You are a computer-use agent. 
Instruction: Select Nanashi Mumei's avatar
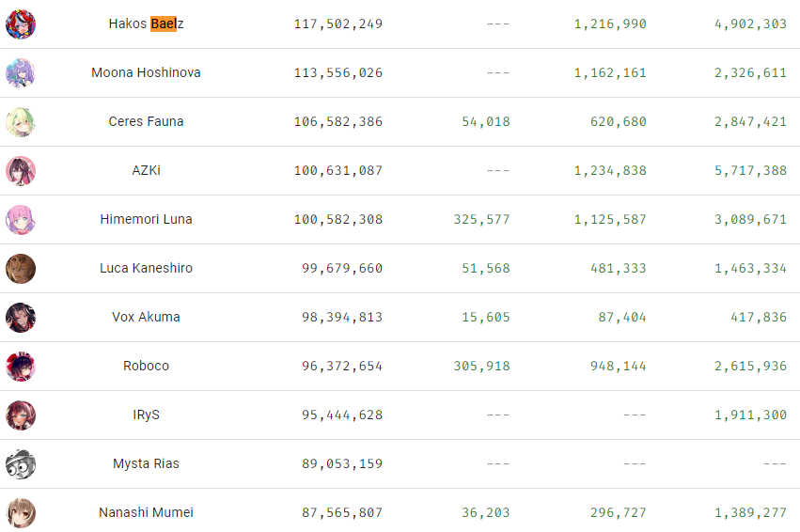click(x=21, y=513)
